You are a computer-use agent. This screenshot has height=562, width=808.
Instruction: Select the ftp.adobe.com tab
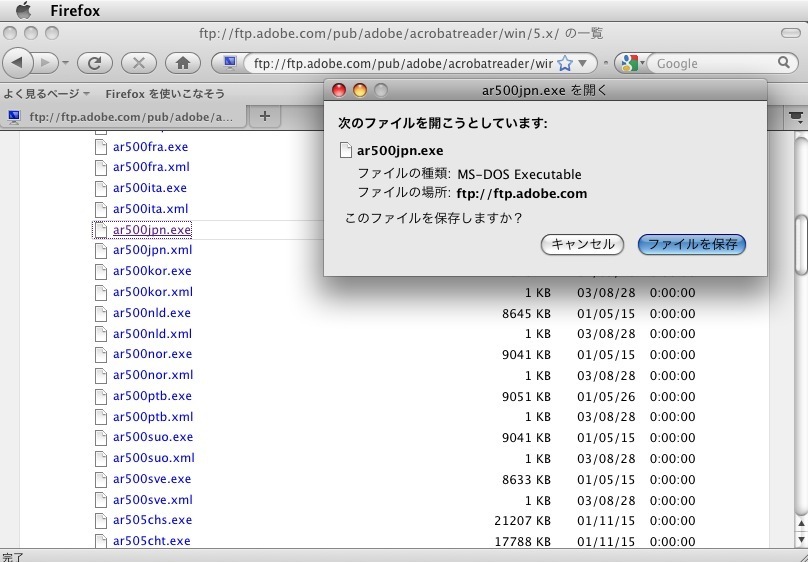[x=124, y=117]
